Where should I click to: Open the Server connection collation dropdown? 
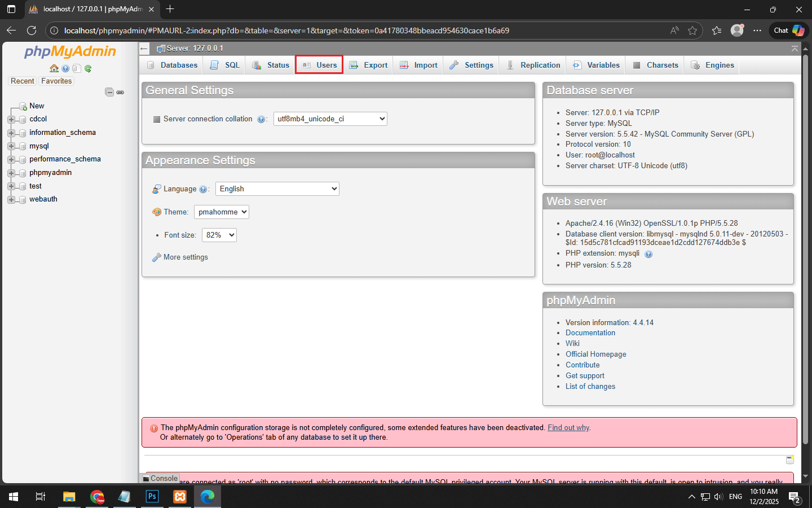(x=330, y=119)
